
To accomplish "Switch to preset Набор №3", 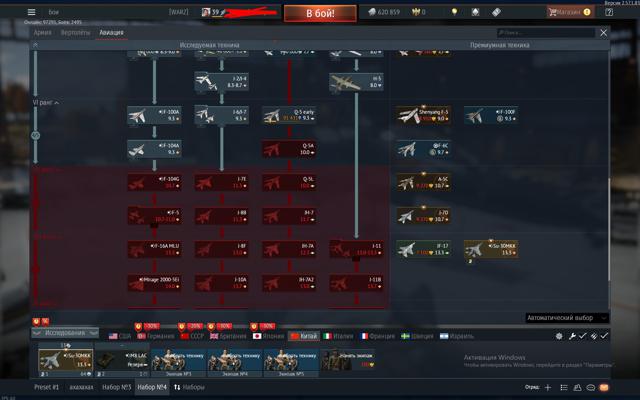I will click(x=116, y=387).
